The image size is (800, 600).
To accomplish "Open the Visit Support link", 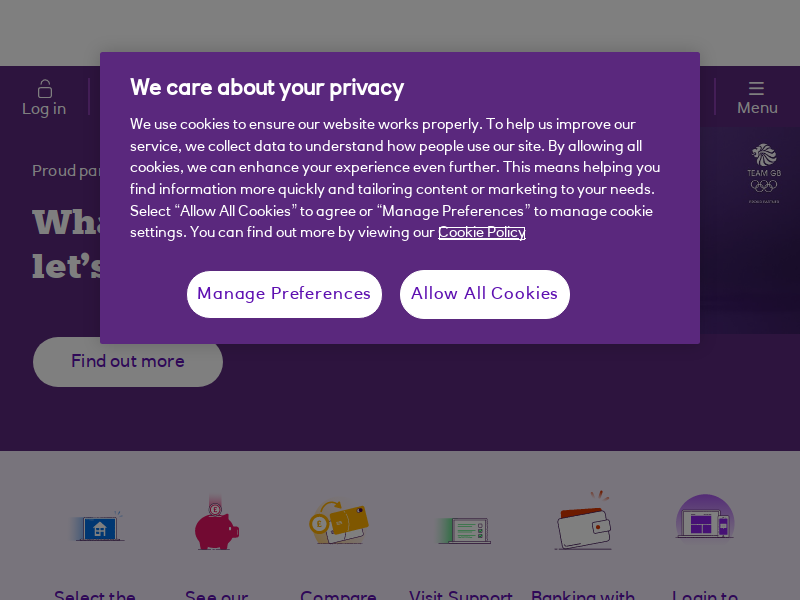I will tap(461, 595).
